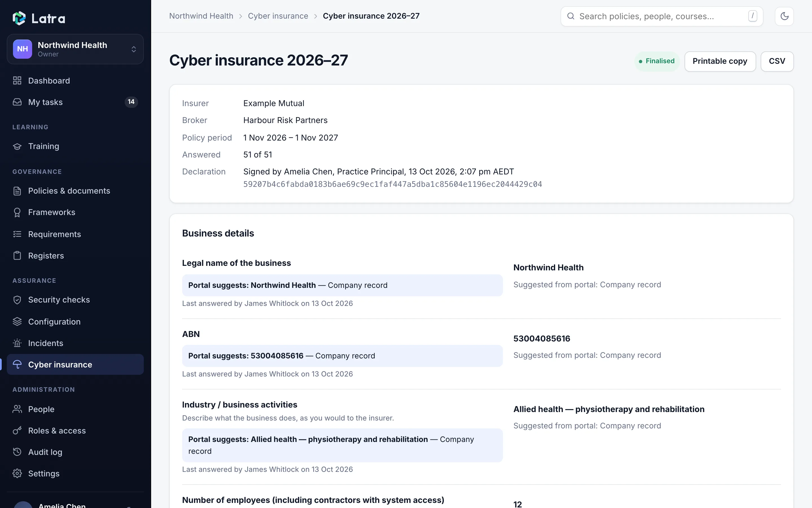Image resolution: width=812 pixels, height=508 pixels.
Task: Open the Training section
Action: tap(75, 146)
